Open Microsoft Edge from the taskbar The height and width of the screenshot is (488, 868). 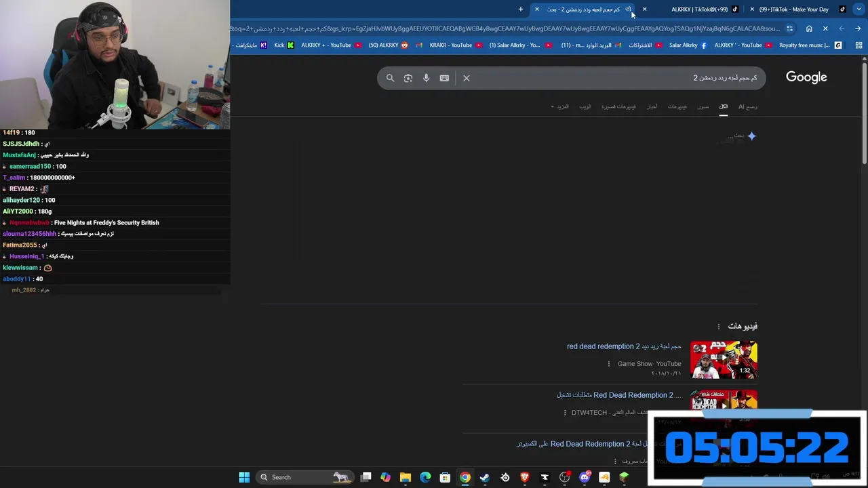tap(425, 477)
